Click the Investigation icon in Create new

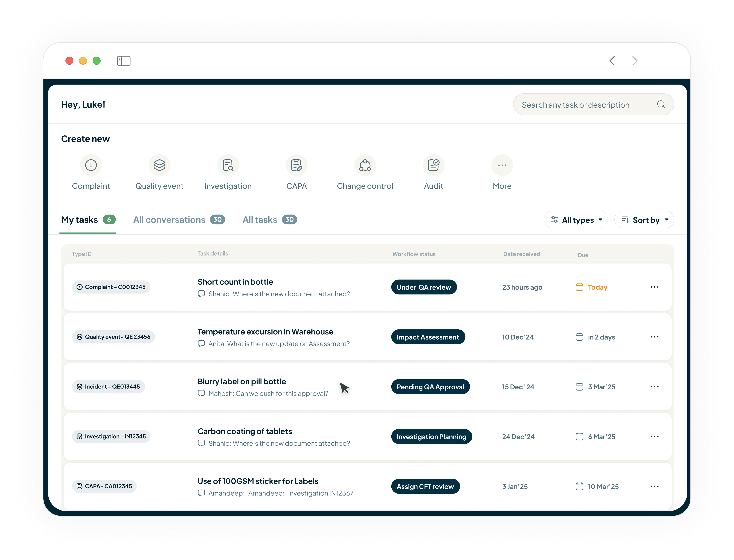point(228,165)
